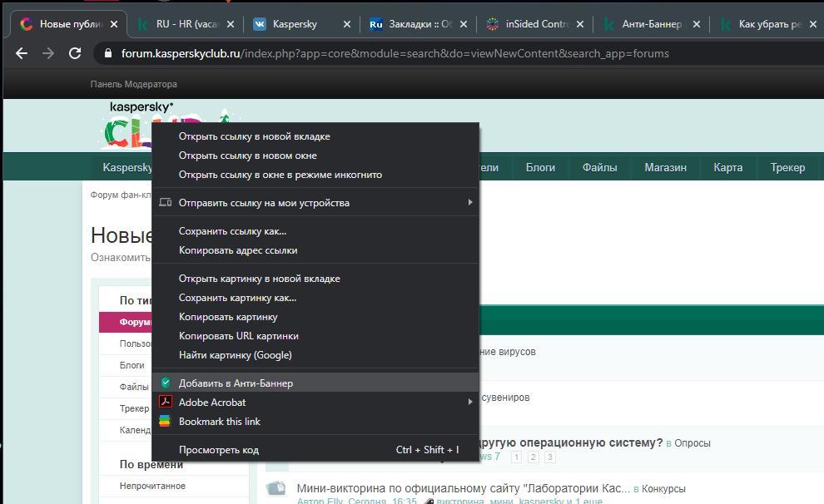This screenshot has width=824, height=504.
Task: Choose Добавить в Анти-Баннер
Action: tap(315, 383)
